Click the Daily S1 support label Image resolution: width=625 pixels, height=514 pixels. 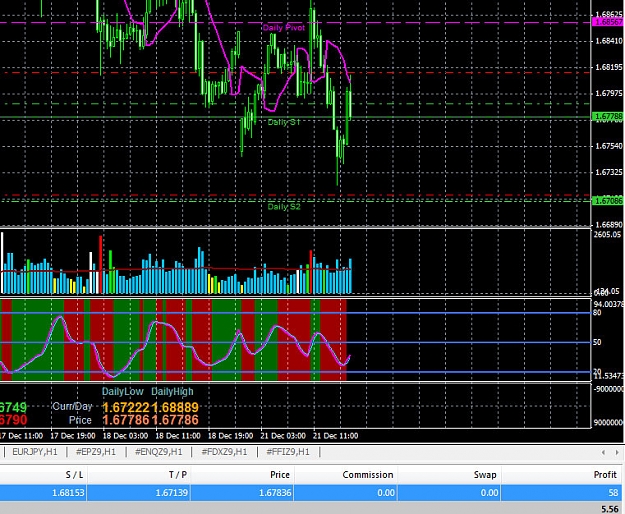[283, 122]
